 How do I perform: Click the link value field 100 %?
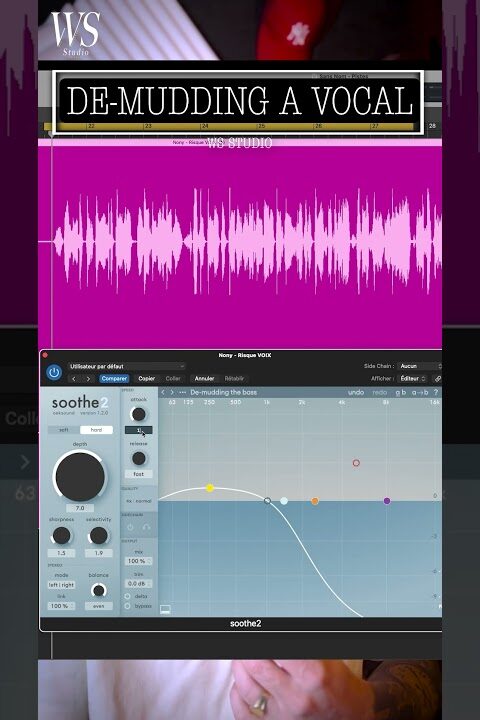click(62, 606)
